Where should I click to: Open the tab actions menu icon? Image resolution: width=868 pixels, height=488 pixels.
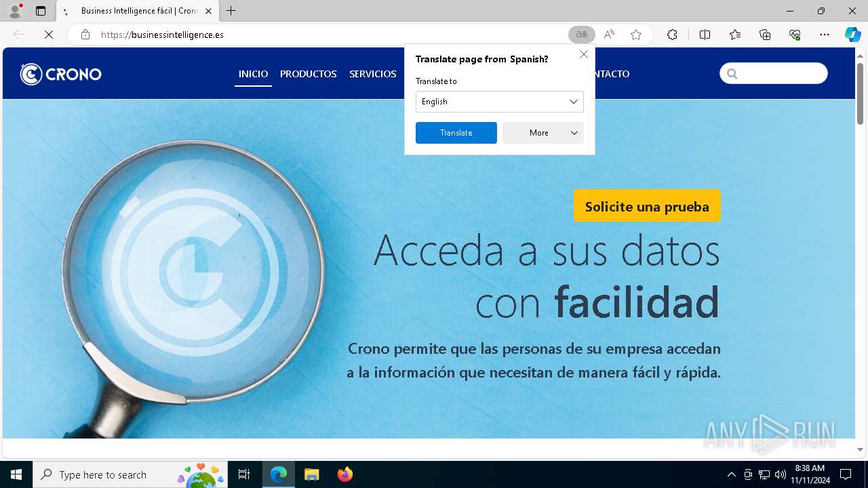41,11
